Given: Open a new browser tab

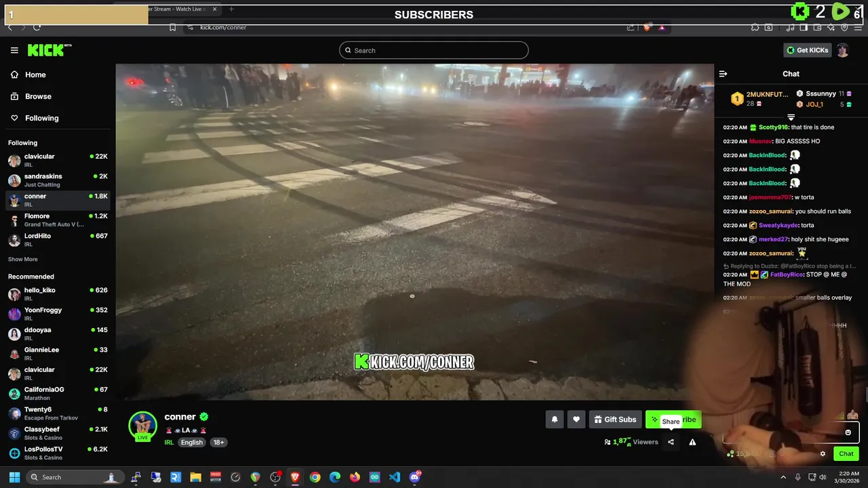Looking at the screenshot, I should pyautogui.click(x=231, y=9).
